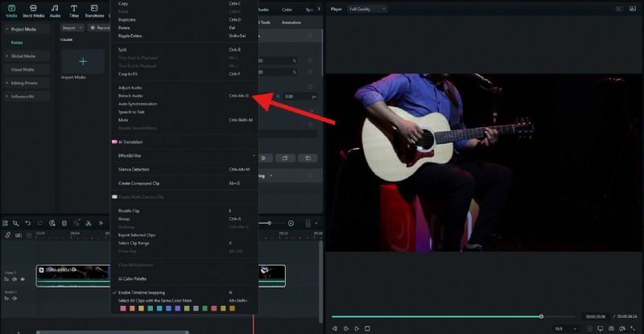Expand Project Media tree item
The image size is (644, 334).
[7, 29]
